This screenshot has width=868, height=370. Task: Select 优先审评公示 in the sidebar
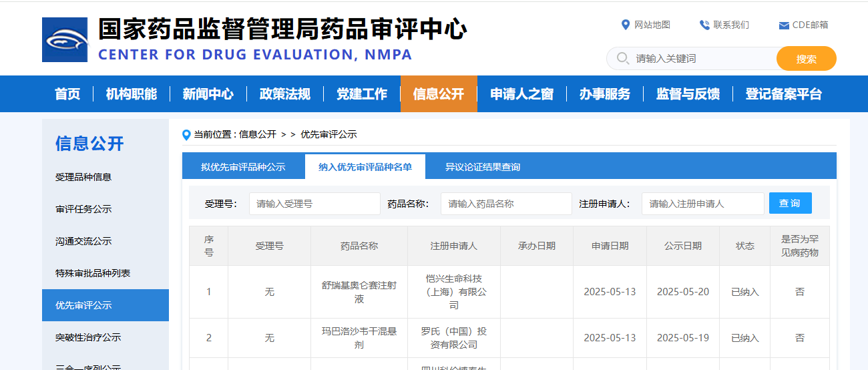point(105,305)
